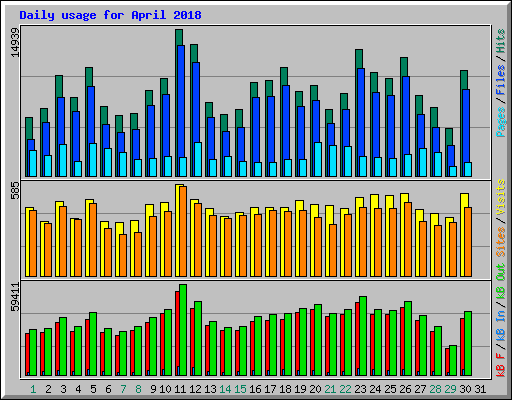This screenshot has height=400, width=512.
Task: Click the "Sites" legend label
Action: (x=501, y=242)
